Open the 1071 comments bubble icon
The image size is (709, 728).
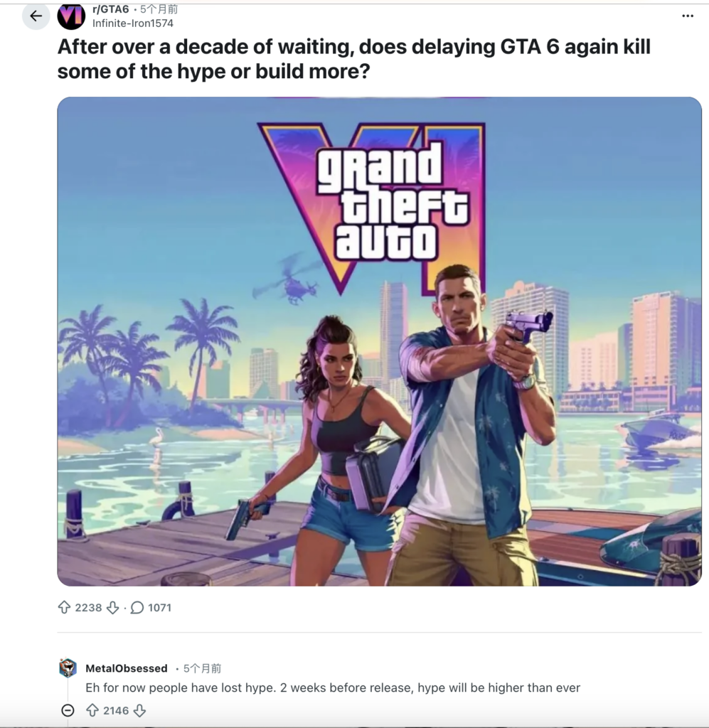click(x=137, y=607)
